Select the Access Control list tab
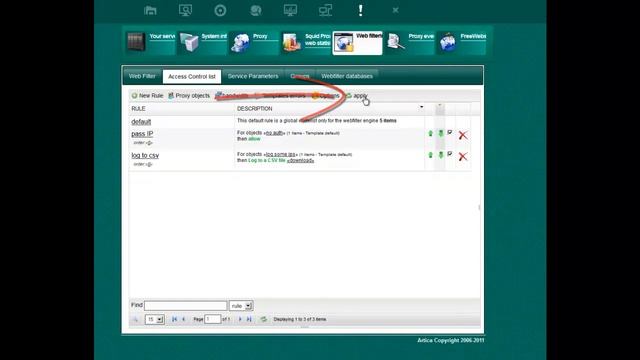The image size is (640, 360). 192,76
